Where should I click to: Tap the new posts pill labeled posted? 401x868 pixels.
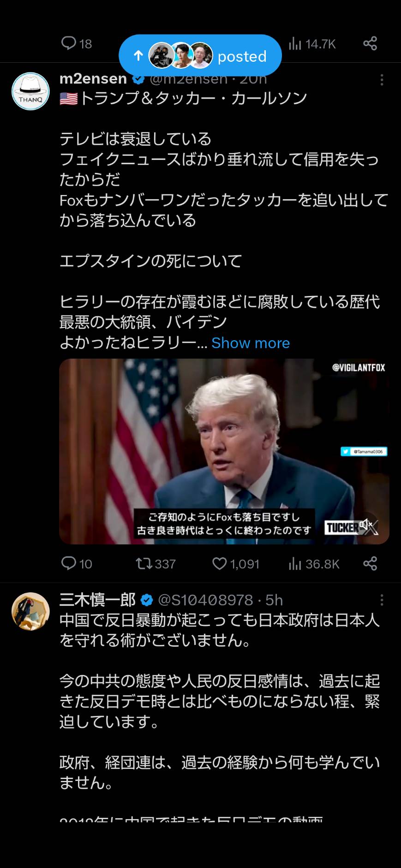pyautogui.click(x=200, y=56)
